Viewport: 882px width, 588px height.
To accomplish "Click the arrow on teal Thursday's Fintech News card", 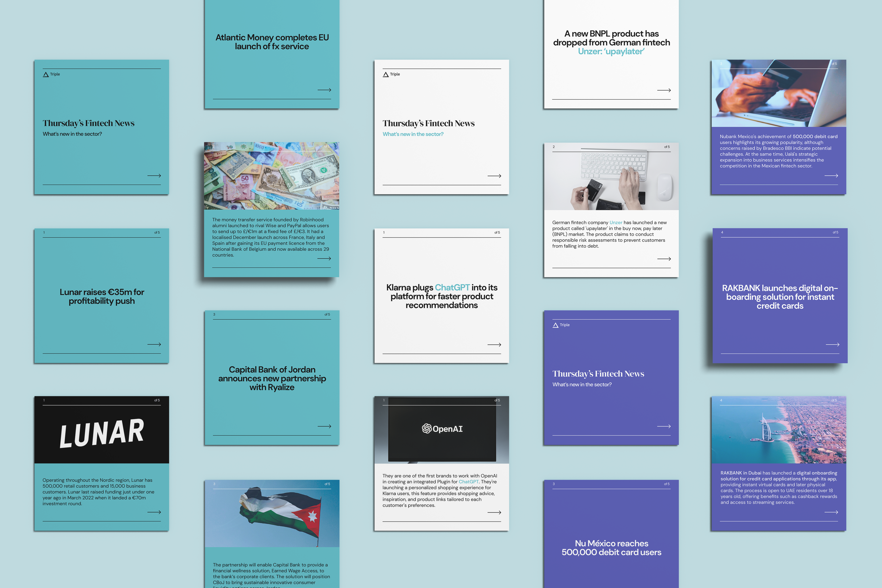I will coord(154,175).
